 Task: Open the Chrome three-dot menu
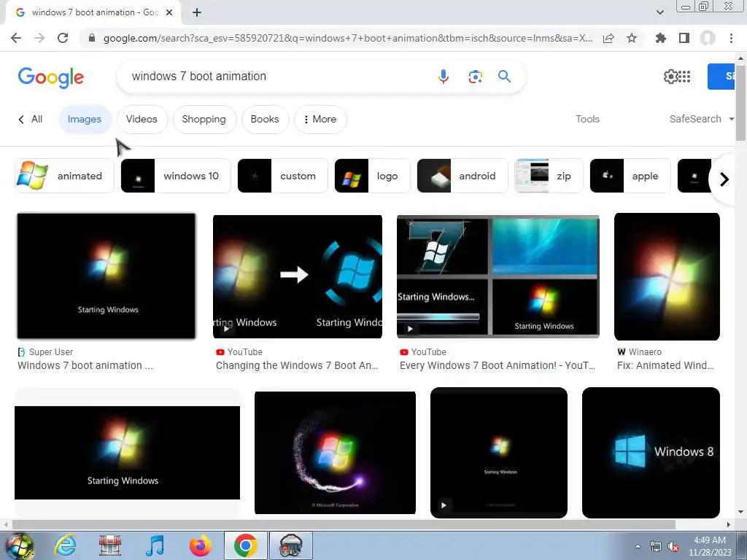pos(731,38)
